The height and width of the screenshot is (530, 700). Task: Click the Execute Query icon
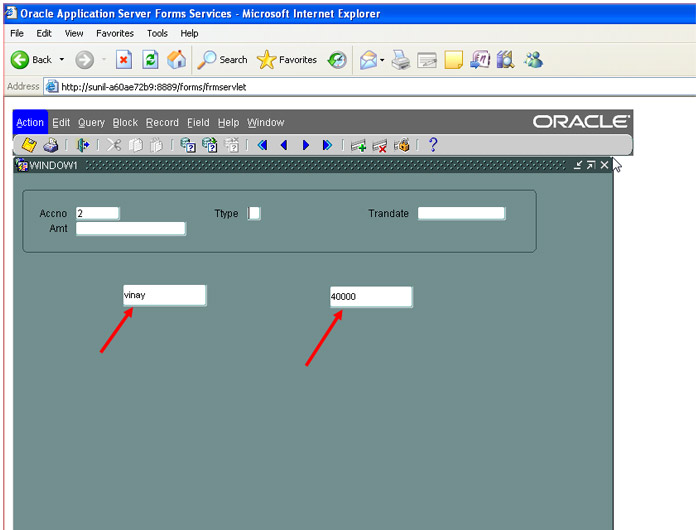(209, 145)
